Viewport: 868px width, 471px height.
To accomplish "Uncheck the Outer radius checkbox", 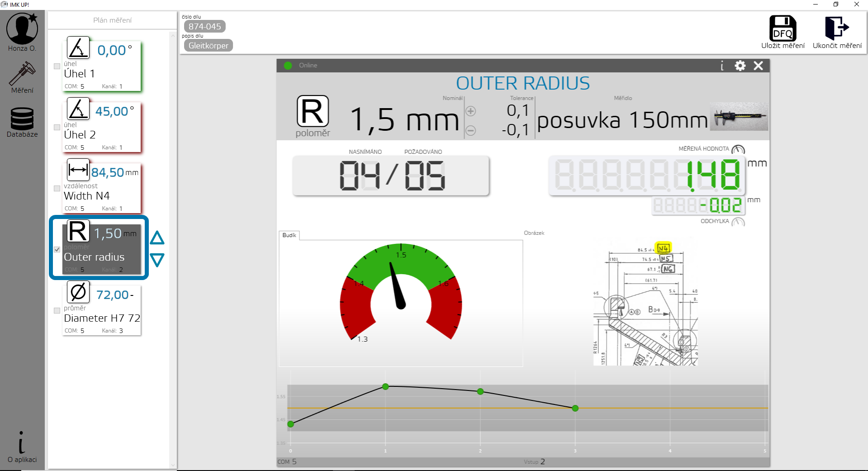I will (x=57, y=249).
